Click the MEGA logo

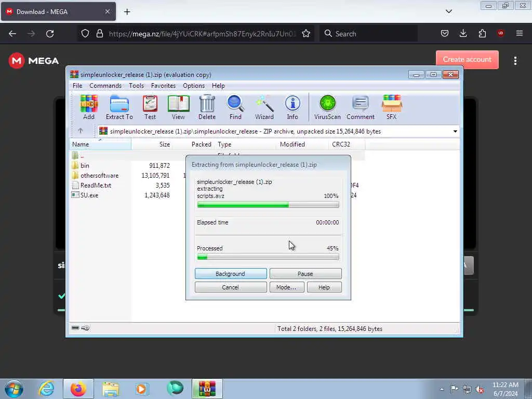[34, 61]
